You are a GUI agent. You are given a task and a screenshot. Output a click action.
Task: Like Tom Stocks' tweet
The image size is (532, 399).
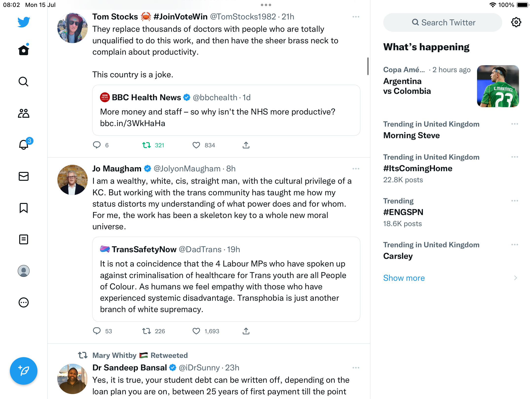tap(196, 145)
